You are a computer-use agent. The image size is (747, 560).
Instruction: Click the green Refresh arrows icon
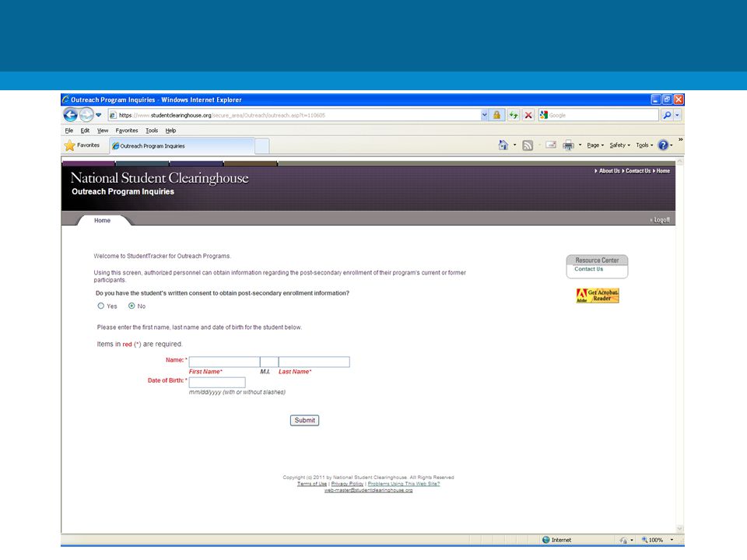pos(513,115)
